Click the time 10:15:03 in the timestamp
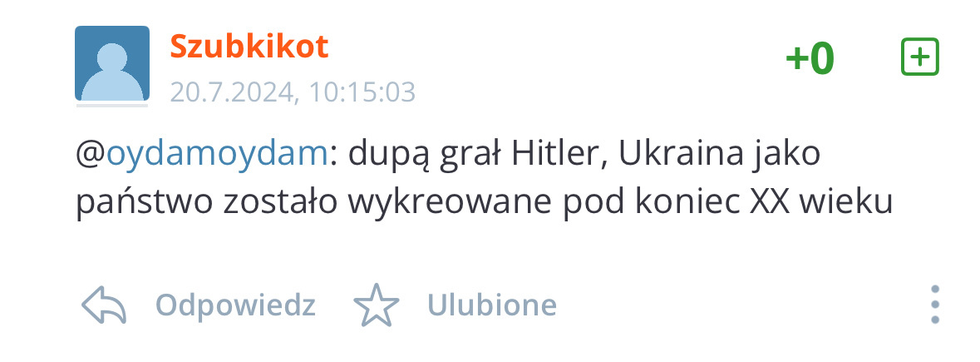 coord(362,92)
